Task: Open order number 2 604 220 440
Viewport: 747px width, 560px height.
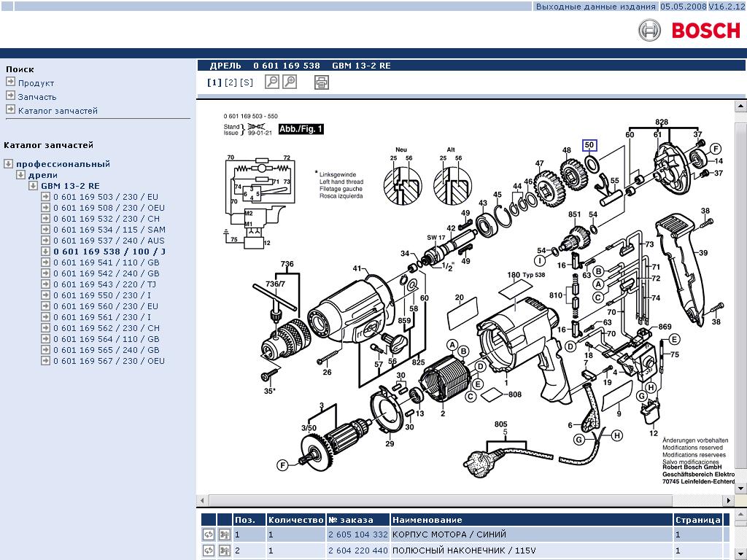Action: (357, 551)
